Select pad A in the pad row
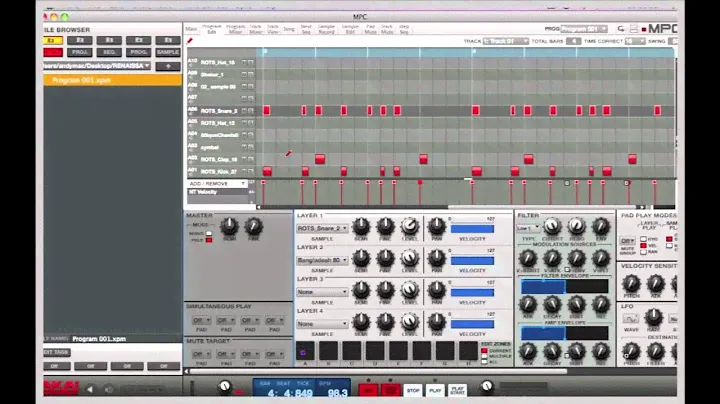This screenshot has height=404, width=720. 305,350
